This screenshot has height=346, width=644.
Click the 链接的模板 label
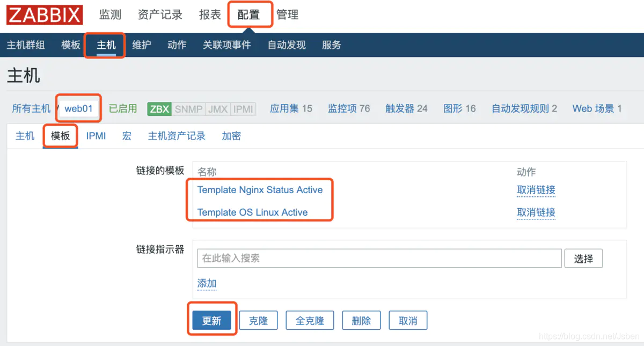point(160,171)
